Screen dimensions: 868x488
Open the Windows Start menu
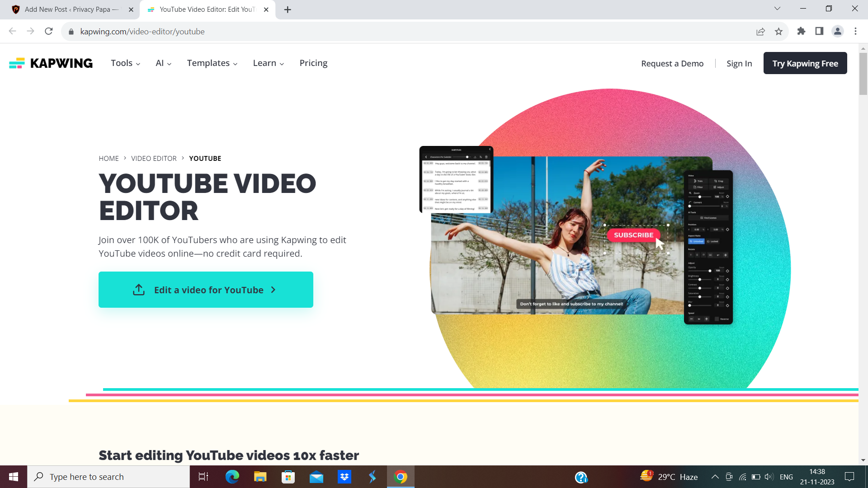[14, 477]
